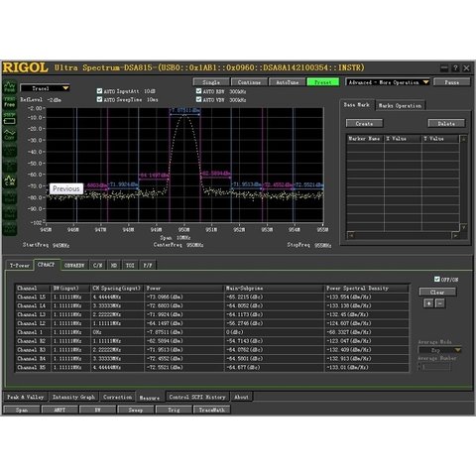
Task: Click the Free-run icon in left sidebar
Action: 10,103
